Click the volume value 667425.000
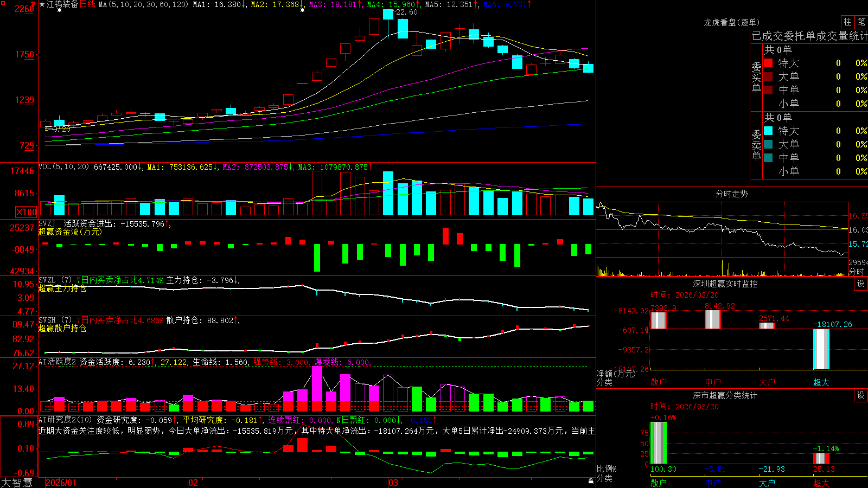Image resolution: width=868 pixels, height=488 pixels. (116, 167)
